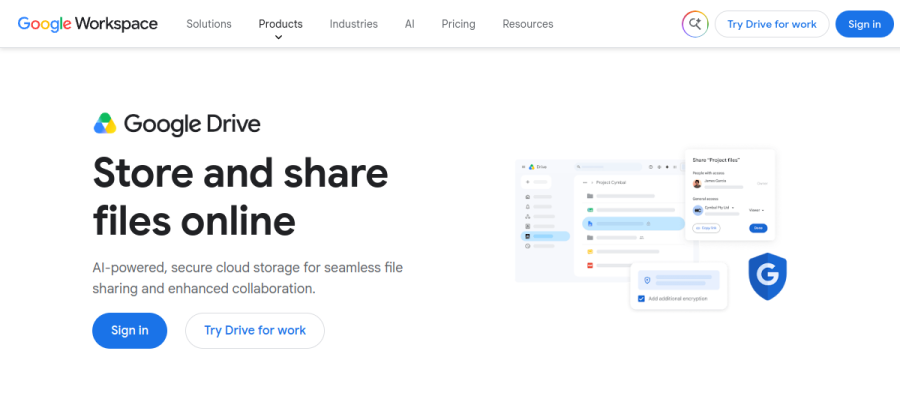The width and height of the screenshot is (900, 420).
Task: Click Sign in below the headline
Action: point(130,330)
